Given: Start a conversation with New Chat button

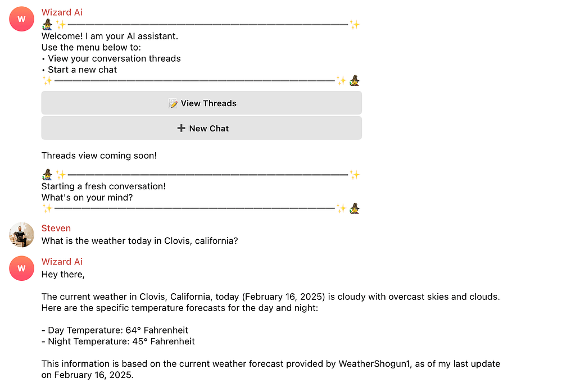Looking at the screenshot, I should [x=201, y=128].
